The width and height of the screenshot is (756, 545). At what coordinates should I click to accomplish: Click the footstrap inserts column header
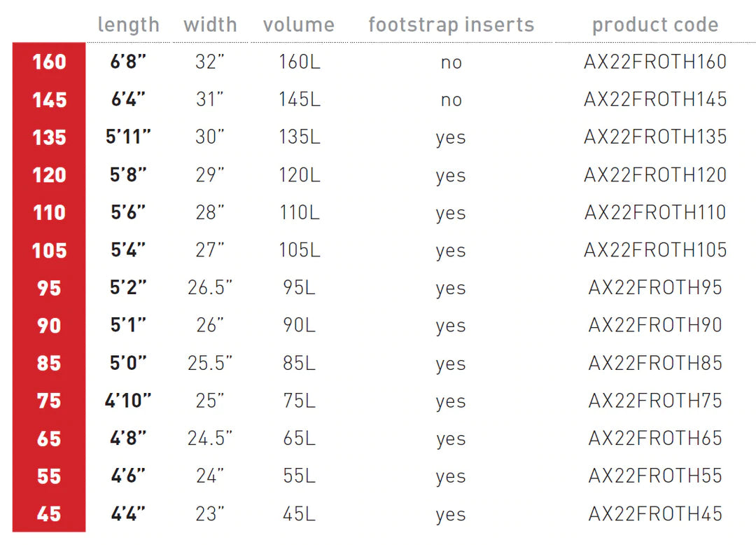click(451, 25)
